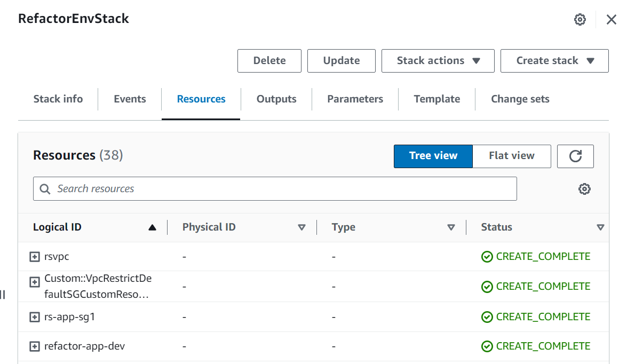This screenshot has width=627, height=364.
Task: Click the refresh resources icon
Action: coord(575,156)
